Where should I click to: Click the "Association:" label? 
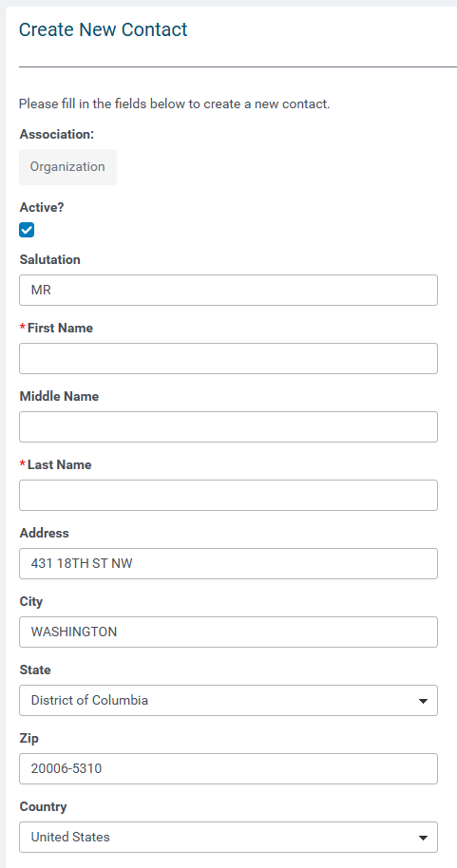click(56, 135)
